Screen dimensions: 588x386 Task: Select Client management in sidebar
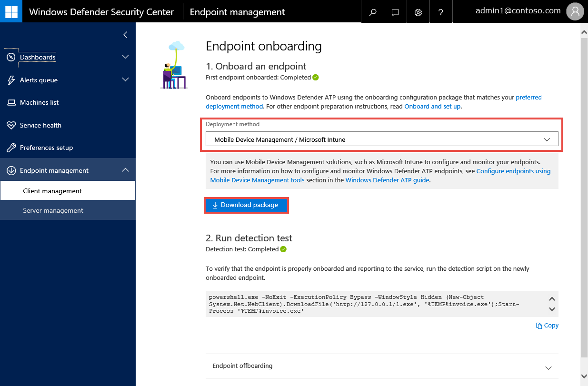(x=52, y=191)
